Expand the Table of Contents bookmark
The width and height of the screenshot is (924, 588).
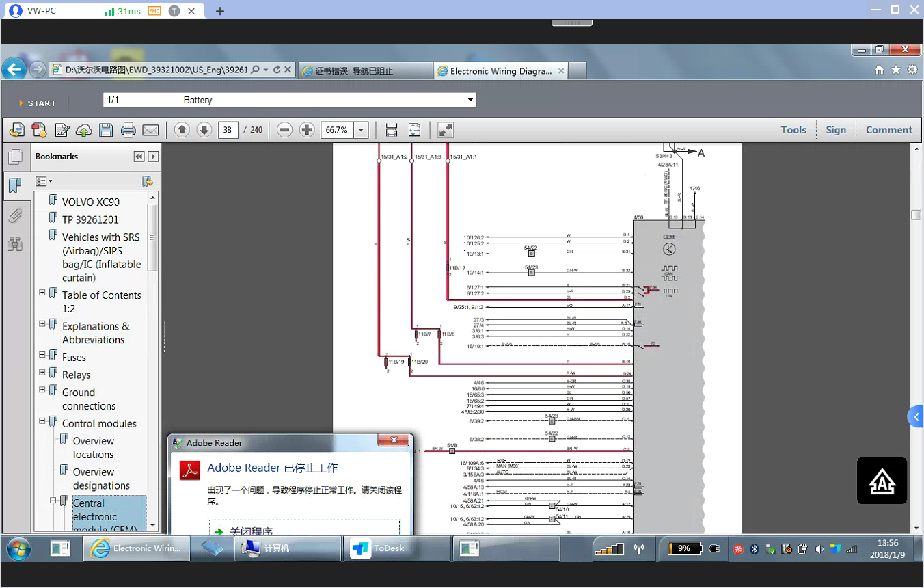(42, 293)
